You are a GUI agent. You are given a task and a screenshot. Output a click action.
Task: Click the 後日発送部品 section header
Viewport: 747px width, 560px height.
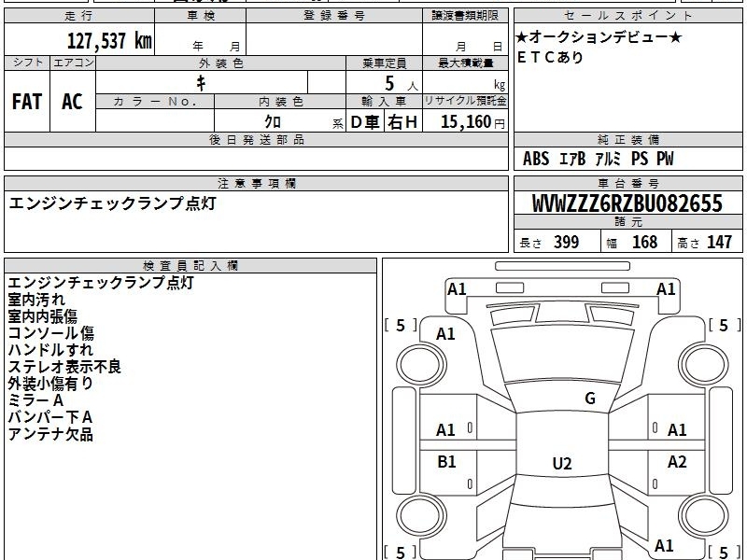pos(256,139)
